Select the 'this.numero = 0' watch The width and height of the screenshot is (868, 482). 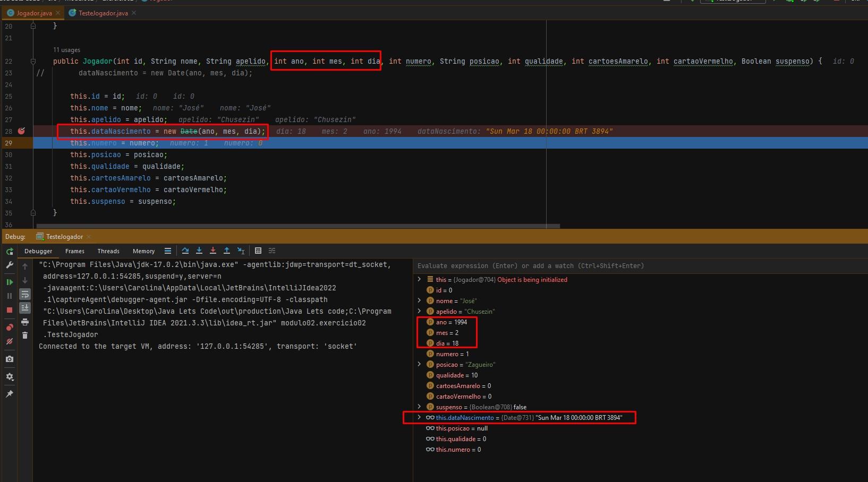(640, 450)
